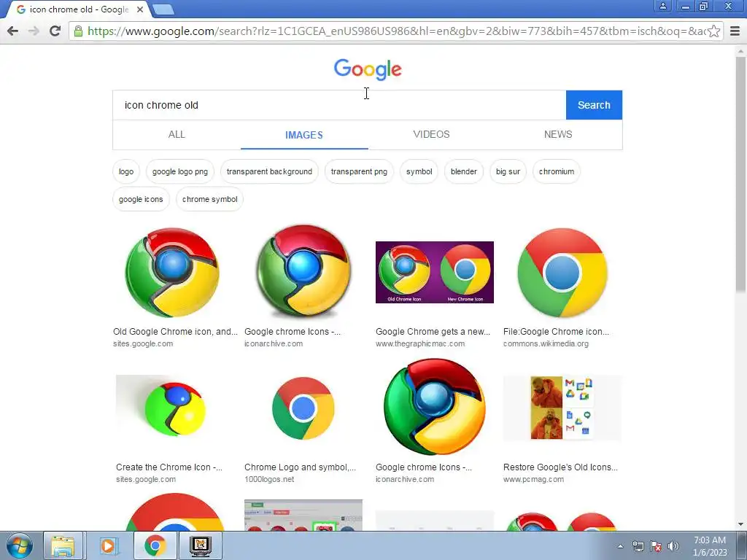Image resolution: width=747 pixels, height=560 pixels.
Task: Filter by 'transparent background' chip
Action: 269,171
